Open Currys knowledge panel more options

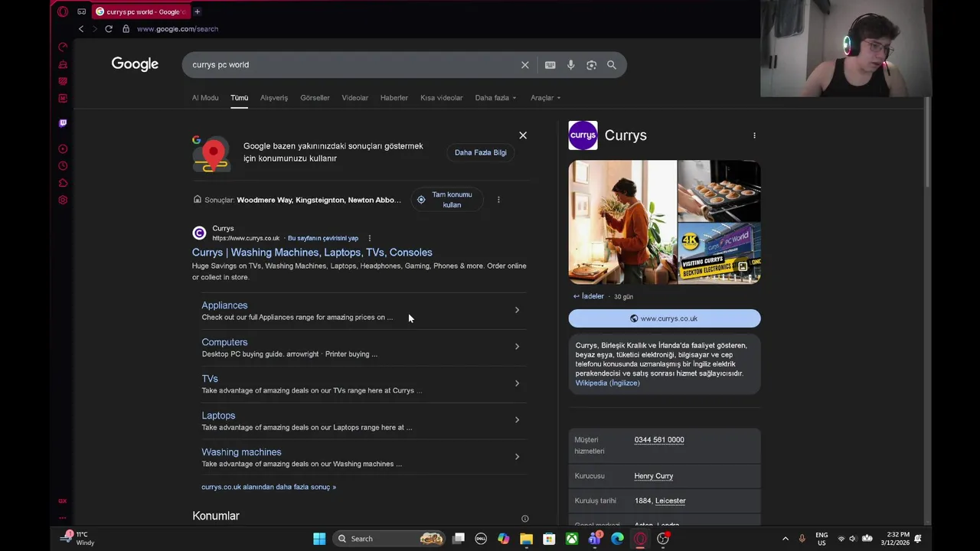[754, 135]
